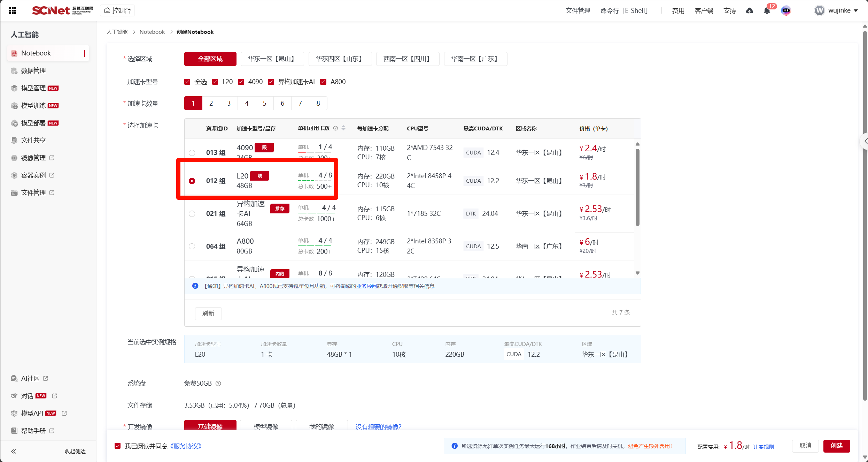Screen dimensions: 868x462
Task: Collapse sidebar using double-arrow icon
Action: (x=14, y=451)
